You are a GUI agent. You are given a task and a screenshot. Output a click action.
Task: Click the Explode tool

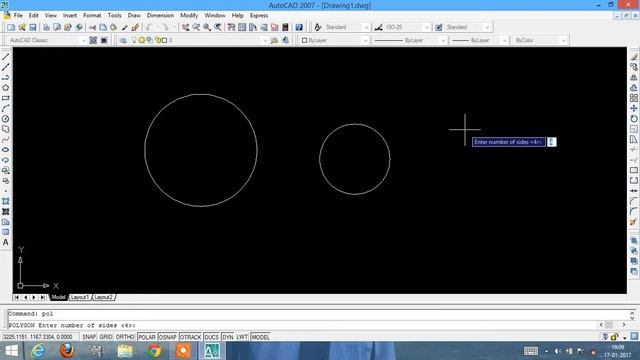point(633,222)
